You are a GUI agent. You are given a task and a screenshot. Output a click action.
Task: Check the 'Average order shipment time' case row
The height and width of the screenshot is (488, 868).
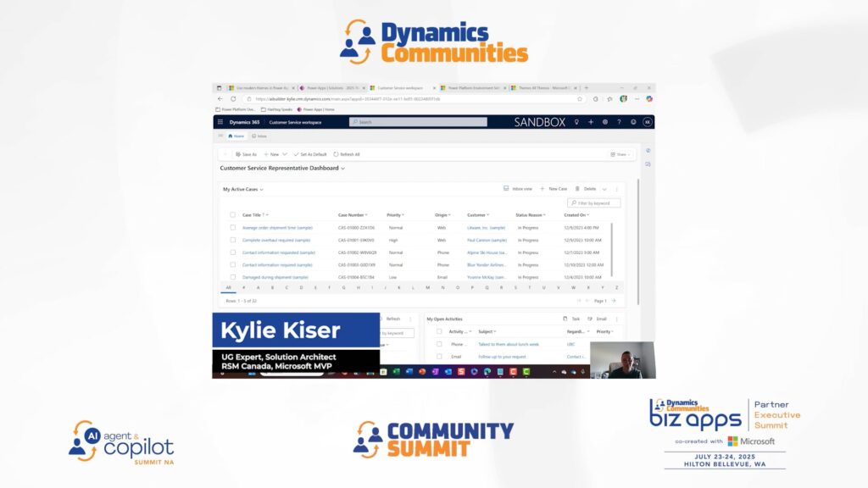(x=232, y=227)
